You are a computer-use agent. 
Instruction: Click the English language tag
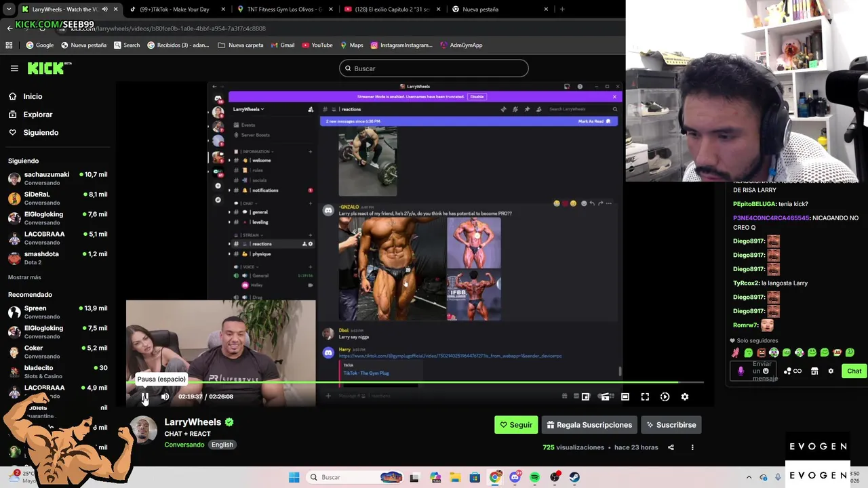pos(222,445)
